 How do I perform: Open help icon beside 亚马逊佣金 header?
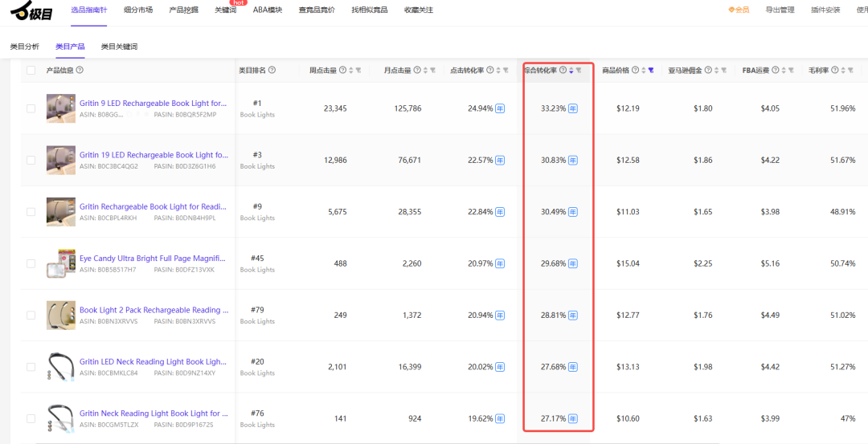708,70
